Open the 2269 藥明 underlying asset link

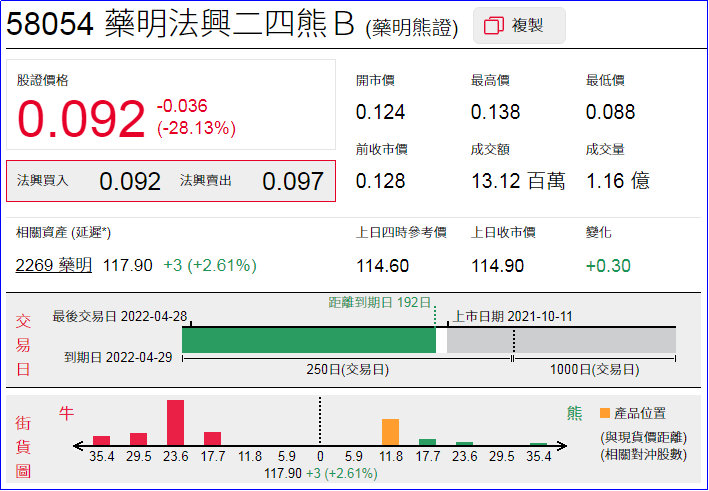click(54, 265)
